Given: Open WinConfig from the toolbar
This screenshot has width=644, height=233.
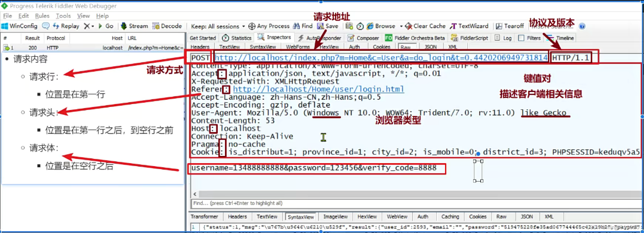Looking at the screenshot, I should click(x=20, y=26).
